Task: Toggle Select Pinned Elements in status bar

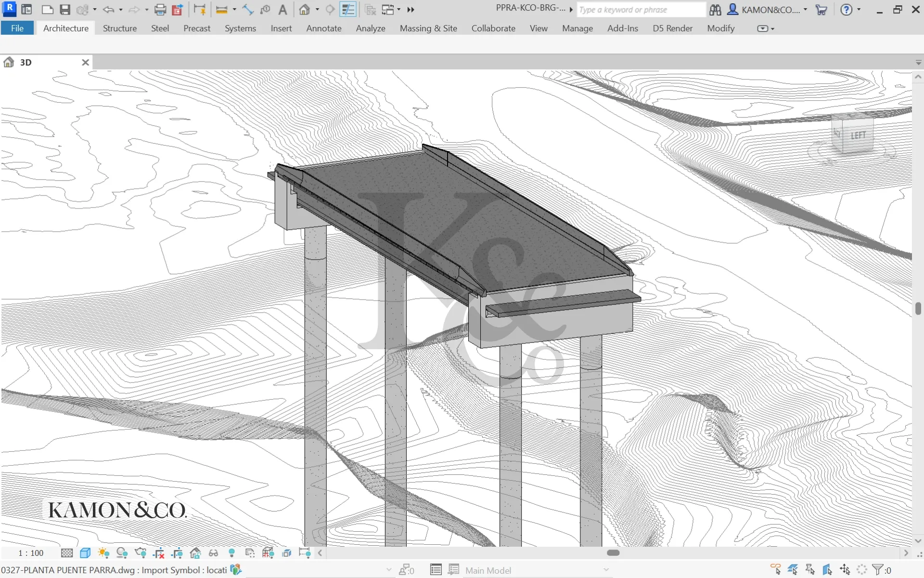Action: click(x=810, y=570)
